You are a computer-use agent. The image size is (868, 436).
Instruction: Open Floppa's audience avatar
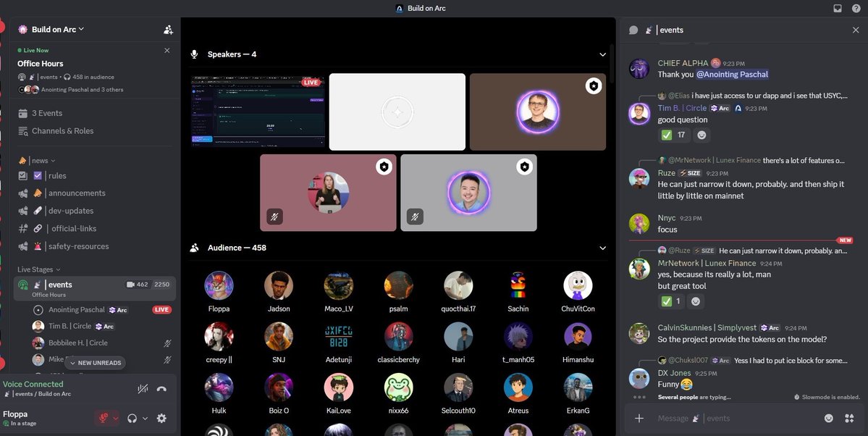click(x=219, y=285)
